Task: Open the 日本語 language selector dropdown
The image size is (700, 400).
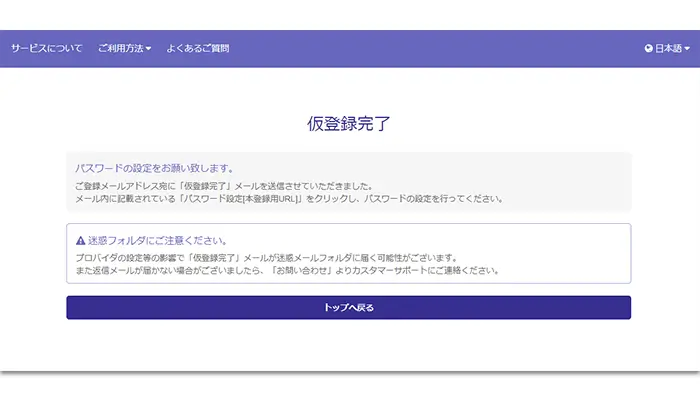Action: [x=667, y=48]
